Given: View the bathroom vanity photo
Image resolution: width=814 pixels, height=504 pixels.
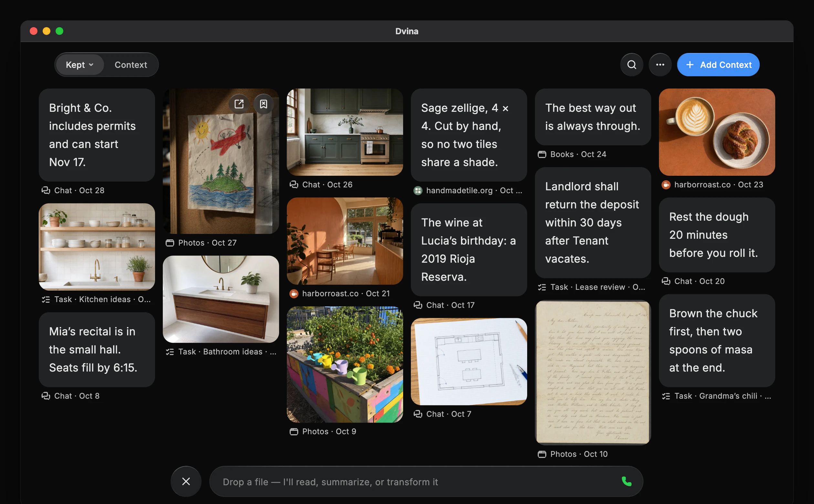Looking at the screenshot, I should point(221,299).
